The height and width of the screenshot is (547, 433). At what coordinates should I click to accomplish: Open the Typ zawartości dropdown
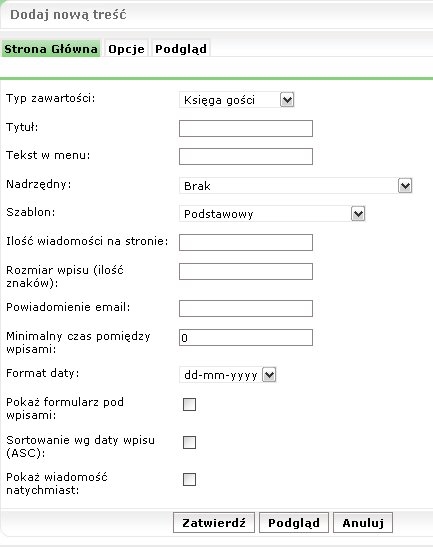237,100
